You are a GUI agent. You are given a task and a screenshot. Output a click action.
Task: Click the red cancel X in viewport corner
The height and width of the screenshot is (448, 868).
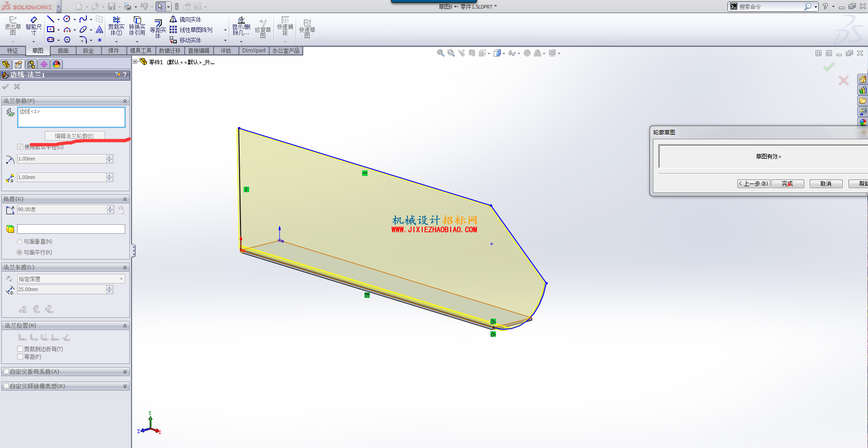pyautogui.click(x=844, y=81)
